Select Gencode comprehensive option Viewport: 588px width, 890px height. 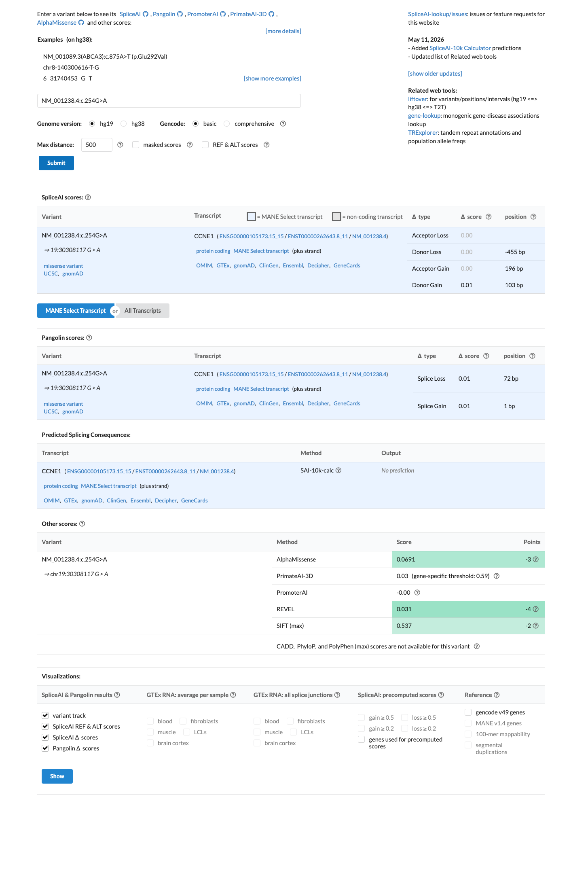[227, 124]
